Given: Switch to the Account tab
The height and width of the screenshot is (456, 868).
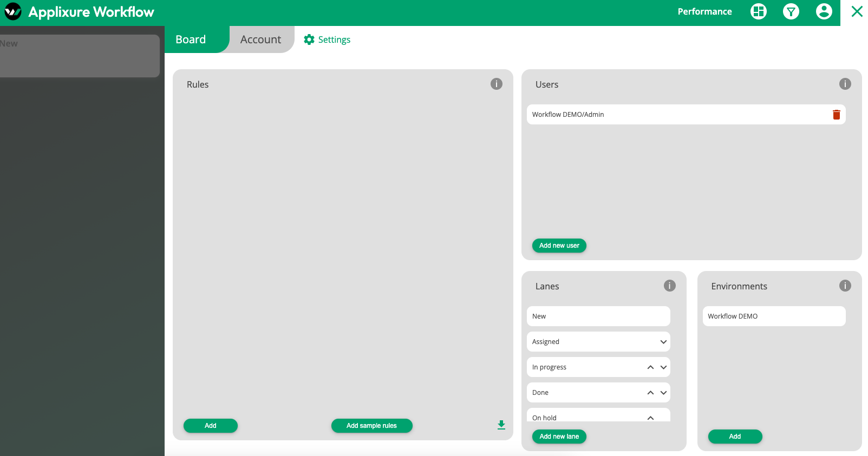Looking at the screenshot, I should pos(261,39).
